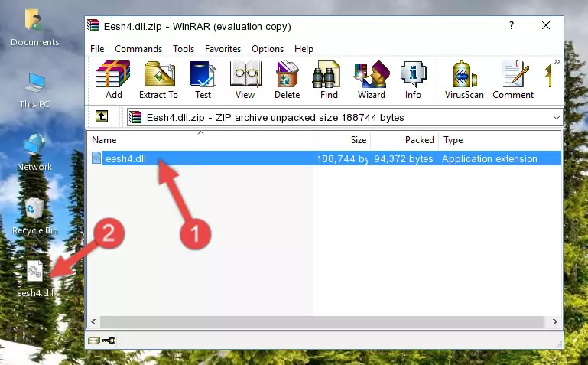
Task: Launch the Wizard tool
Action: (372, 80)
